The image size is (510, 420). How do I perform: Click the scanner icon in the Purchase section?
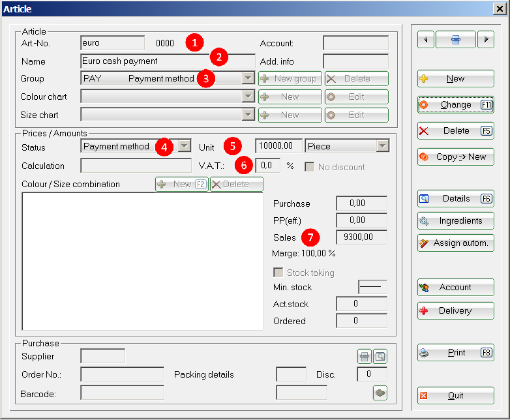pos(365,356)
